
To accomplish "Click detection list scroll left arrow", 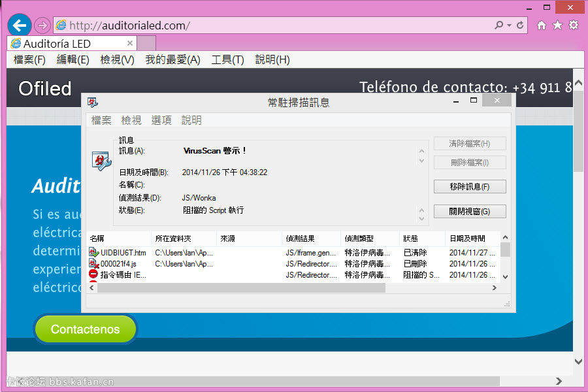I will tap(92, 287).
